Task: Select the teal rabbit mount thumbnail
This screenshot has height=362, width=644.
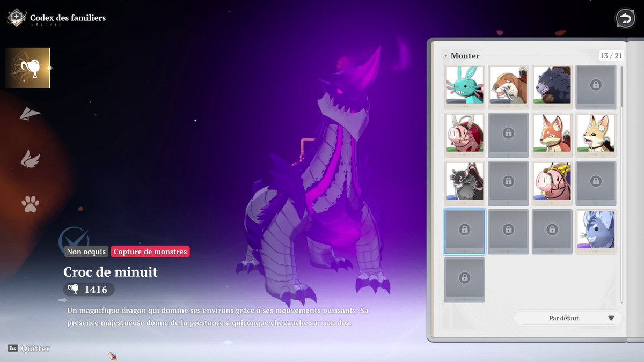Action: click(465, 87)
